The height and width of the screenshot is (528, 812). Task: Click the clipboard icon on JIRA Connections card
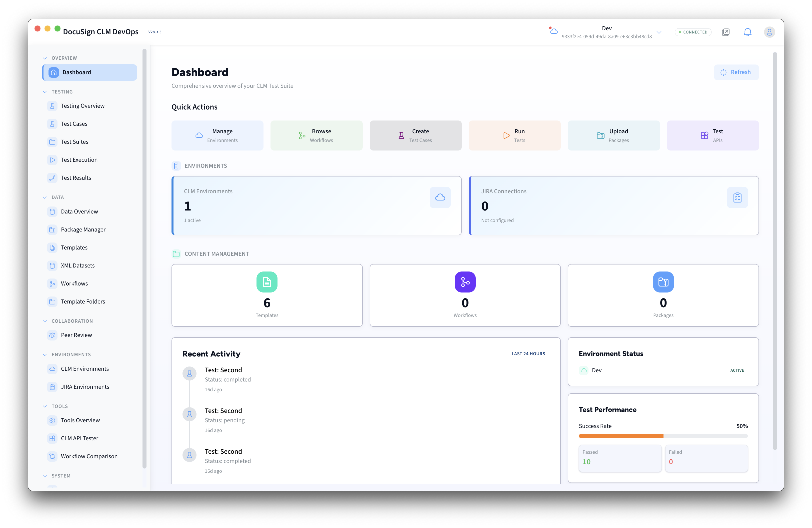(737, 197)
